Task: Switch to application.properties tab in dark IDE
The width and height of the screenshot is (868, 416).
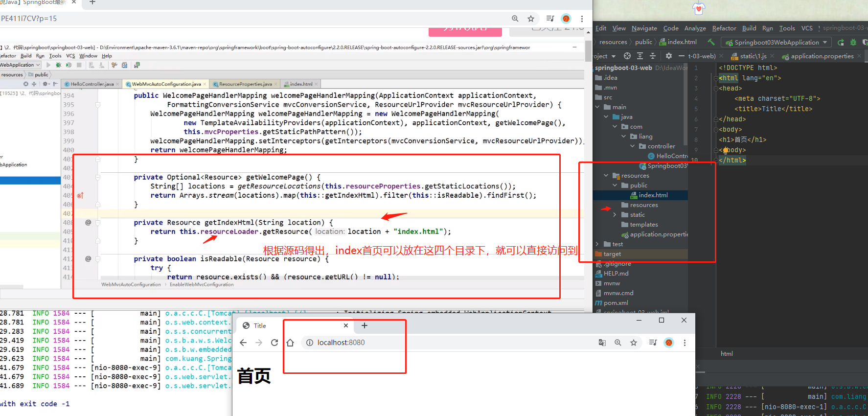Action: tap(822, 56)
